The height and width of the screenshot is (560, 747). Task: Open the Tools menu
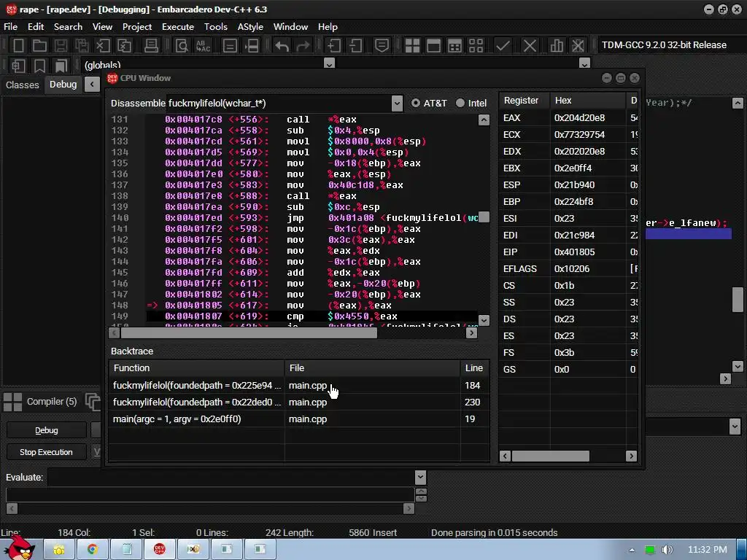215,27
